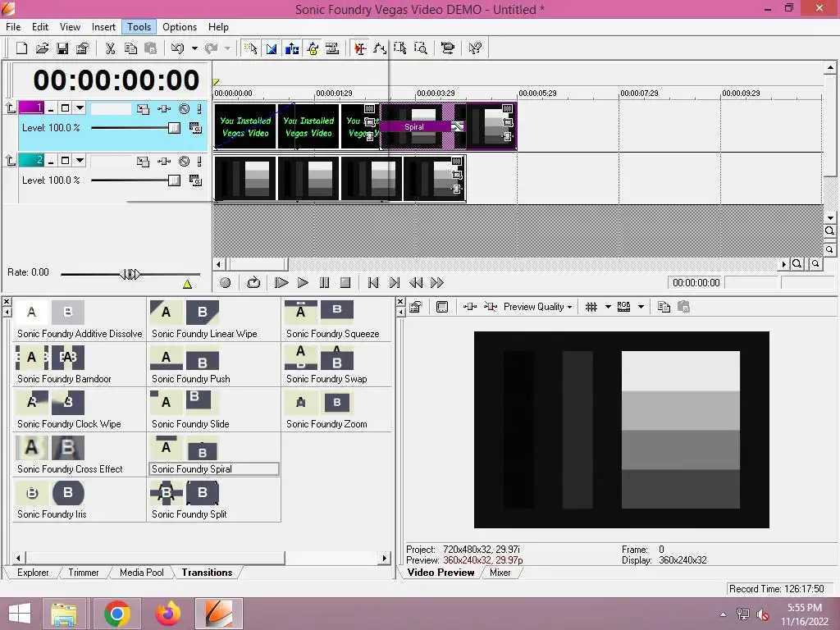Toggle enable snapping in toolbar

pos(250,48)
